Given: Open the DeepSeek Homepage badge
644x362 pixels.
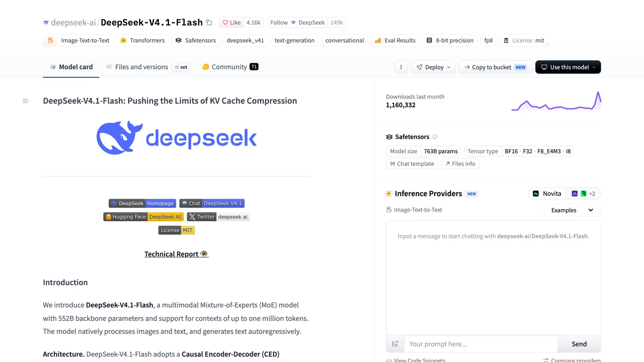Looking at the screenshot, I should (x=142, y=204).
